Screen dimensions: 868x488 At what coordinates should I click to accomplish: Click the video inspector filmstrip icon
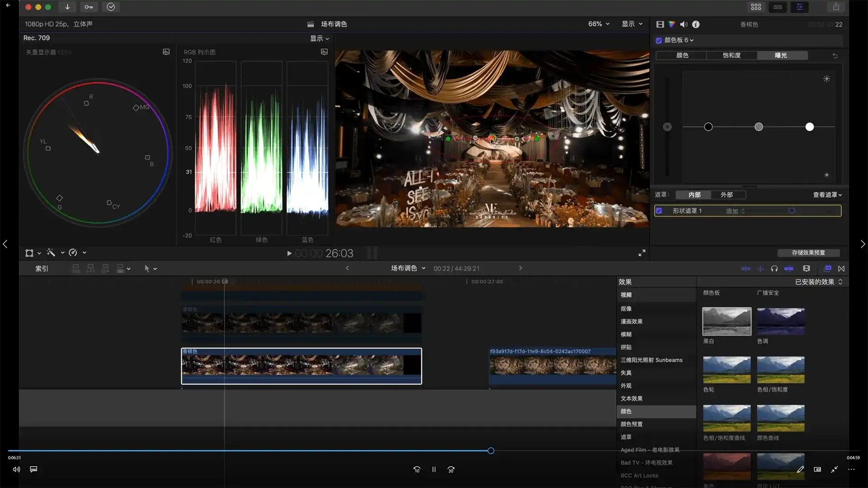tap(660, 24)
